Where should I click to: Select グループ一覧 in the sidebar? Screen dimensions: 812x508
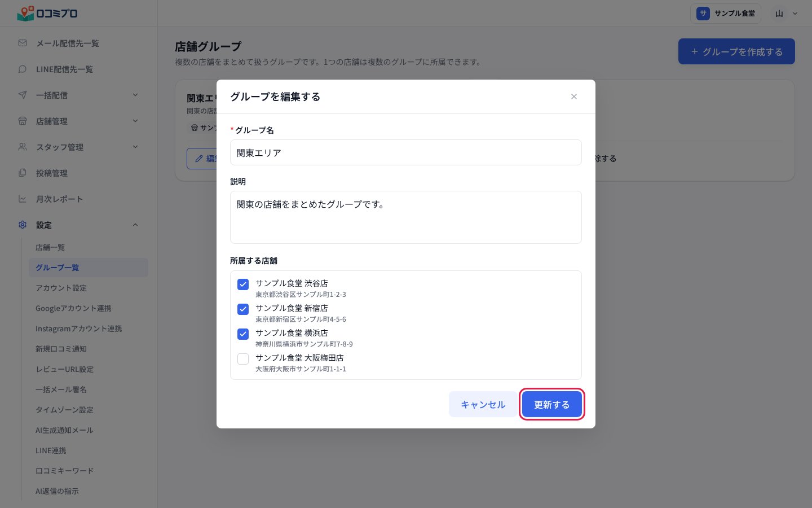click(x=89, y=268)
